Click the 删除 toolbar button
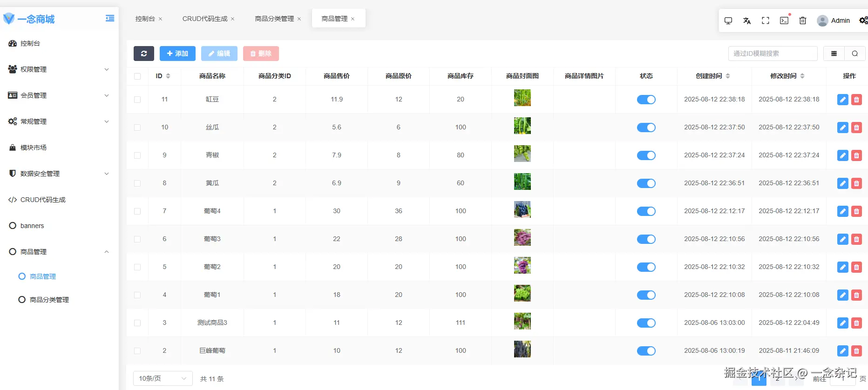Screen dimensions: 868x390 (x=261, y=54)
